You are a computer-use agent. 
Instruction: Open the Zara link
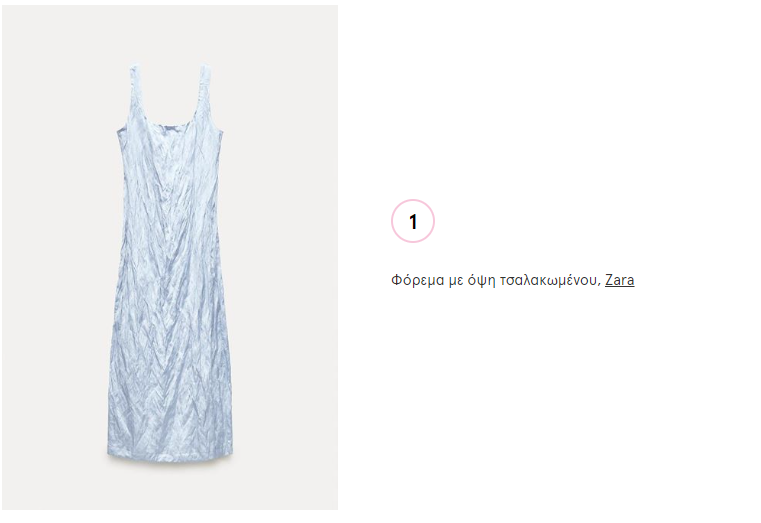point(619,280)
